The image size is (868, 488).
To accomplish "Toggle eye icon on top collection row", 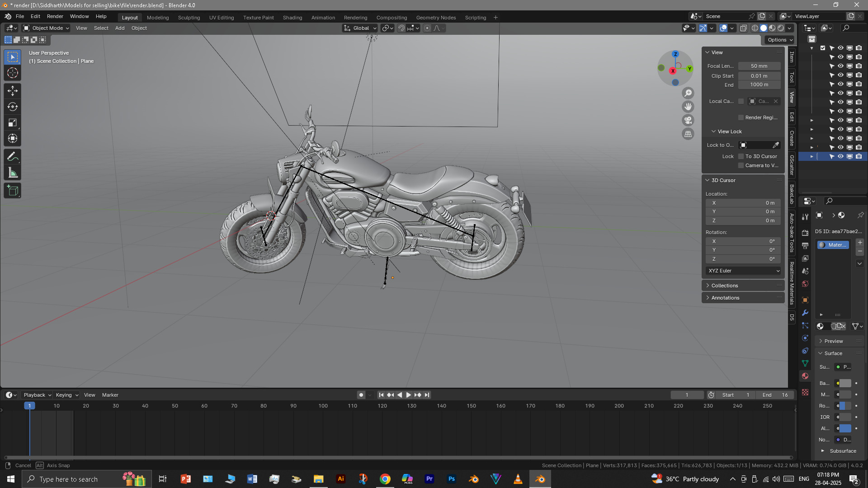I will click(840, 48).
